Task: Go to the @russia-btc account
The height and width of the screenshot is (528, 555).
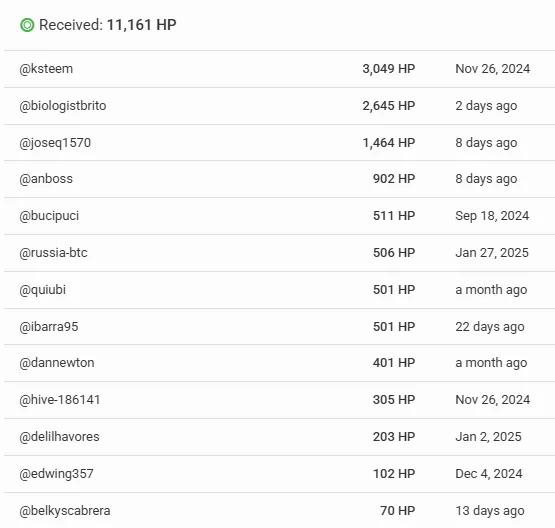Action: pos(53,253)
